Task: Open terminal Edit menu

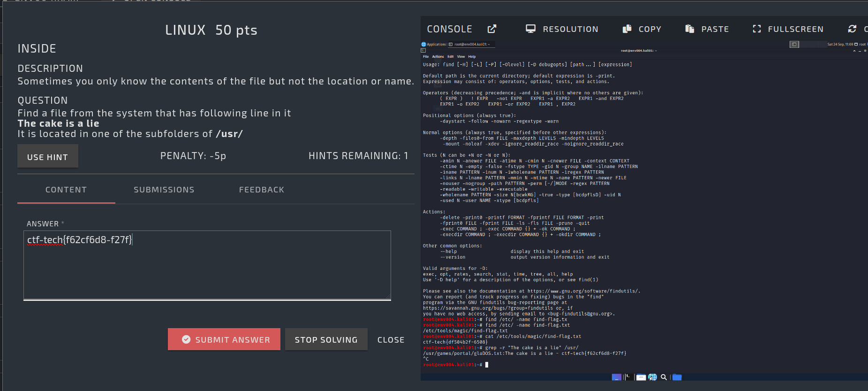Action: 450,57
